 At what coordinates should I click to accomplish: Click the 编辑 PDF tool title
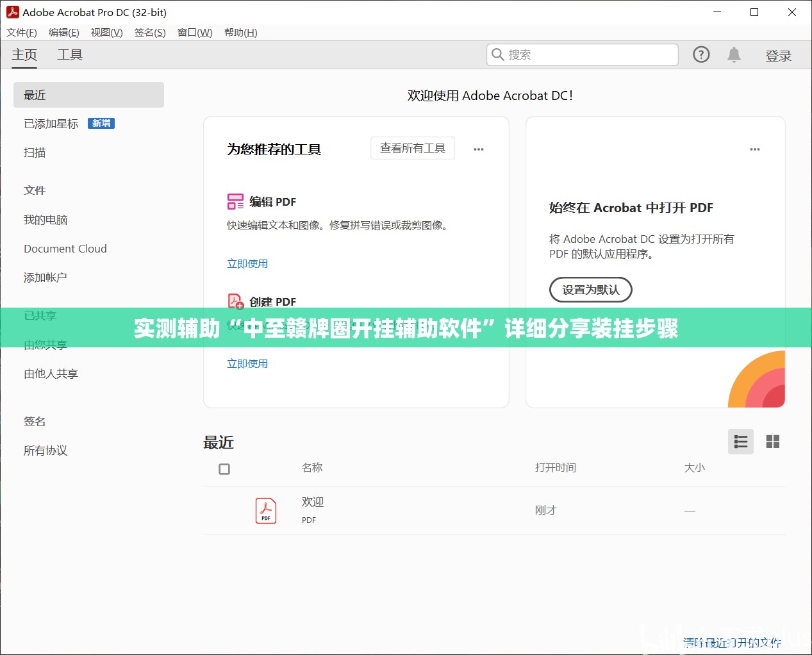[x=273, y=202]
